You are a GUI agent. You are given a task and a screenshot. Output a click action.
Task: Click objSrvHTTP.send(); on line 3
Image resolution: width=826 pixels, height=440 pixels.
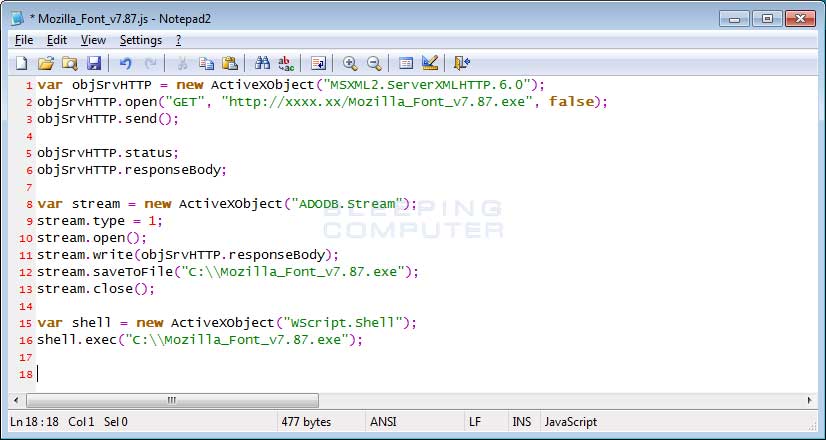click(108, 119)
